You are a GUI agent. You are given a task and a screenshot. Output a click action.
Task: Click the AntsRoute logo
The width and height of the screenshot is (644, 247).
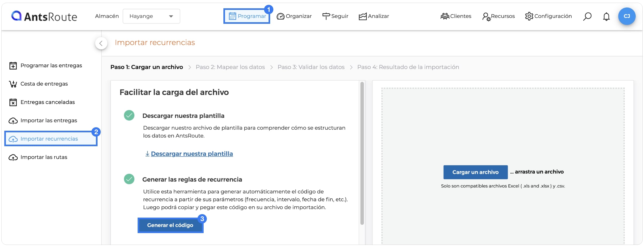(x=44, y=16)
